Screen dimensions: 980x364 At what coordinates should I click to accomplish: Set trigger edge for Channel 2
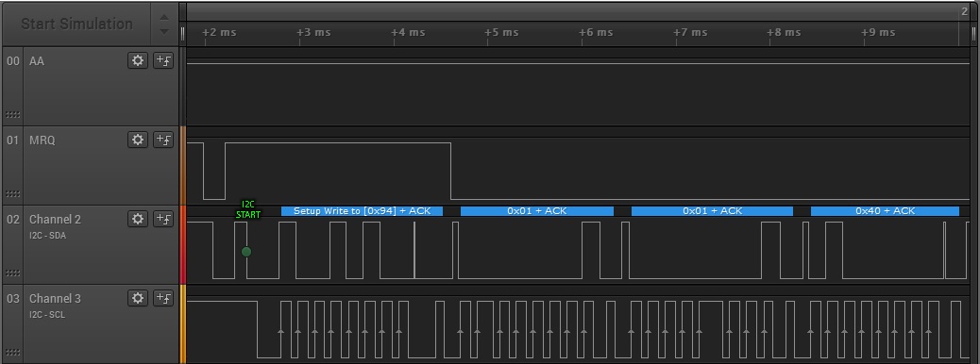pos(163,219)
